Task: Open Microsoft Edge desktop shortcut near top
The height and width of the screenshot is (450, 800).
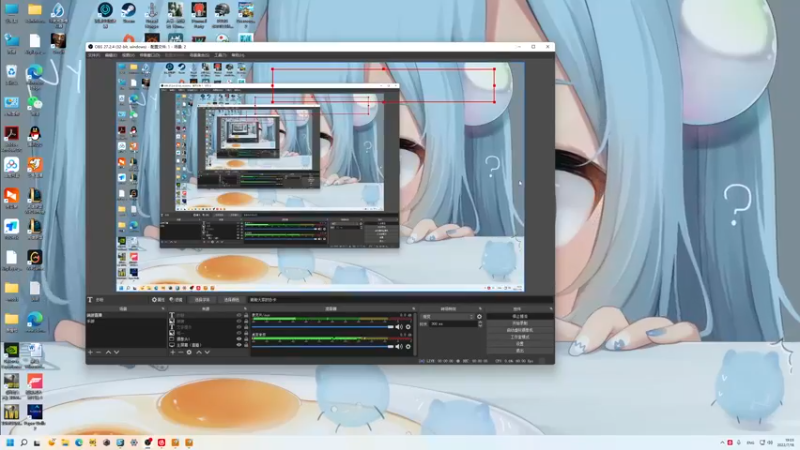Action: 35,74
